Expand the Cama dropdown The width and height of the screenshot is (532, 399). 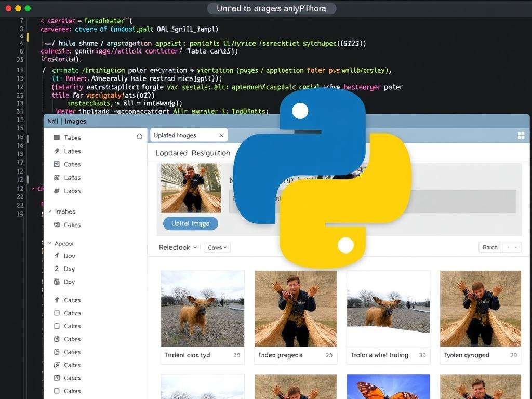pos(217,248)
